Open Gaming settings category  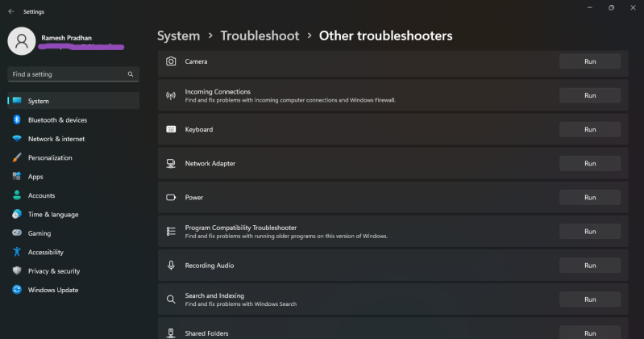pyautogui.click(x=73, y=232)
